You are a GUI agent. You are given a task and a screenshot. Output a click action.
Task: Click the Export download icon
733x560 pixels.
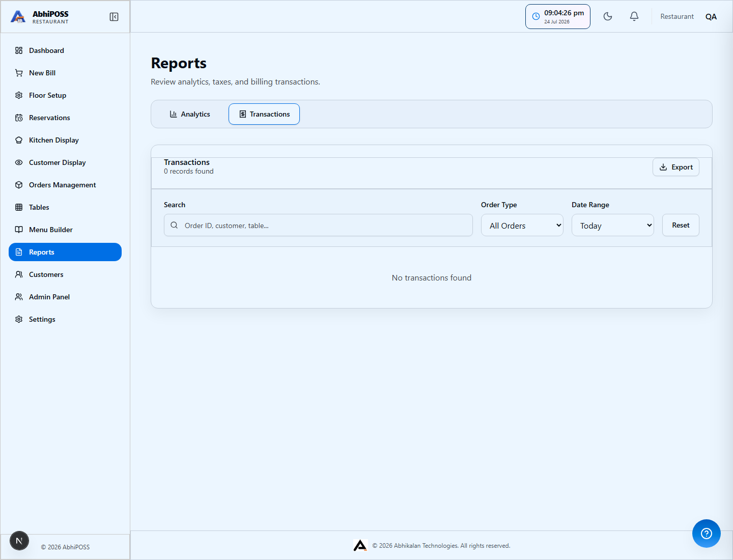click(663, 167)
